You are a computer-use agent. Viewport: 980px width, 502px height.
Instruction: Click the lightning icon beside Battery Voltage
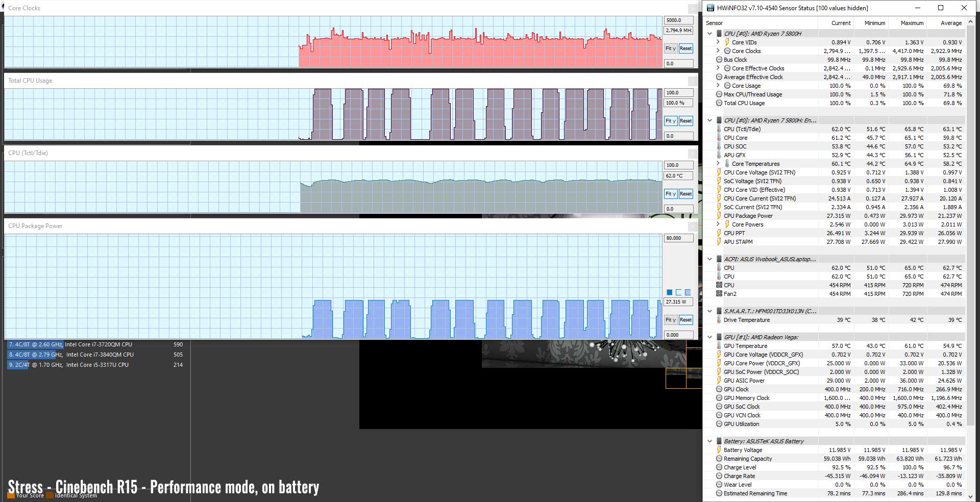pos(719,450)
